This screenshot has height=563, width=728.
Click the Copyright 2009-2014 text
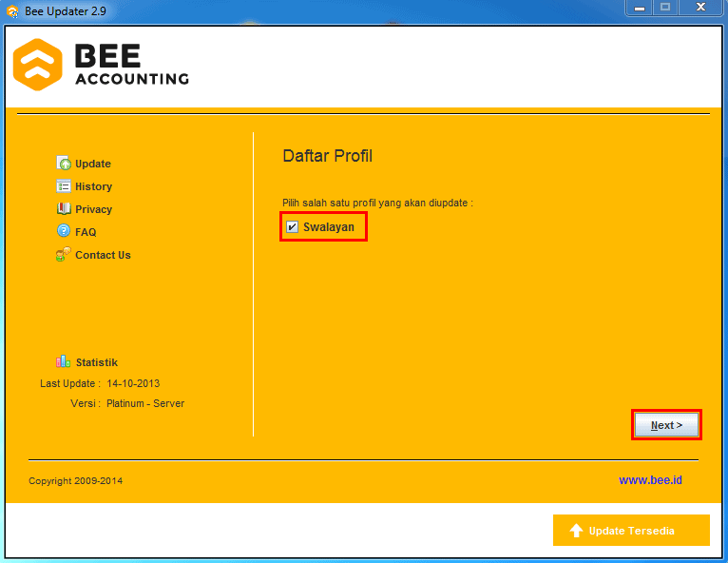tap(76, 481)
